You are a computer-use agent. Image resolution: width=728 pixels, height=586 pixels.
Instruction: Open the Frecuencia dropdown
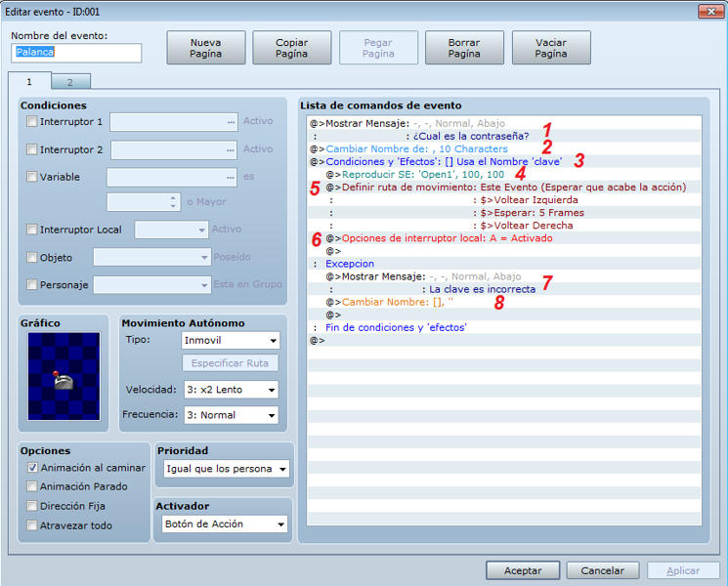[232, 415]
